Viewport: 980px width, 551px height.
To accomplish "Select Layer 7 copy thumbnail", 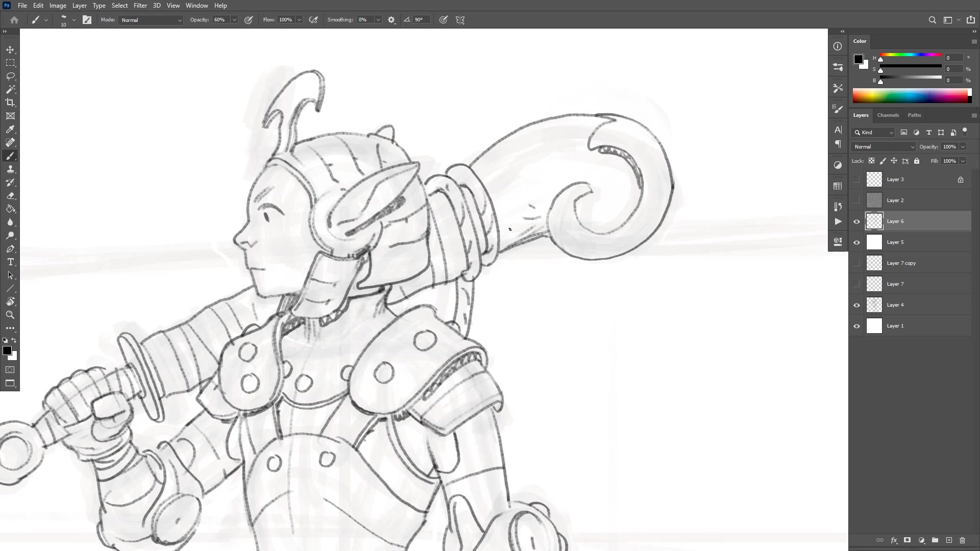I will click(874, 263).
